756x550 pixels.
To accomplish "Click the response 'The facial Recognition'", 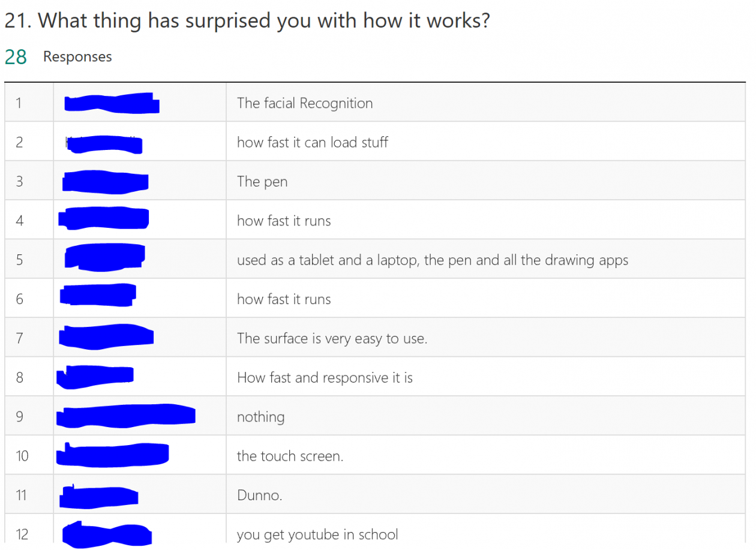I will tap(305, 103).
